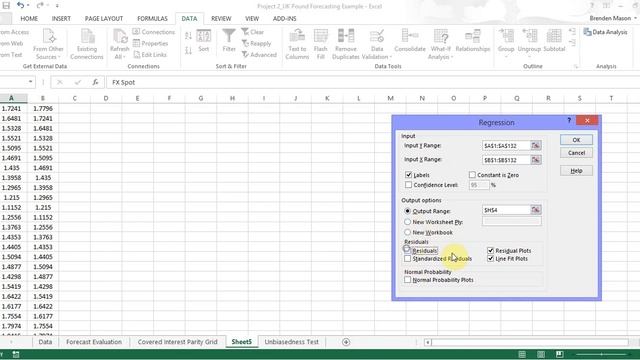Switch to Unbiasedness Test sheet tab
Viewport: 640px width, 360px height.
click(291, 342)
